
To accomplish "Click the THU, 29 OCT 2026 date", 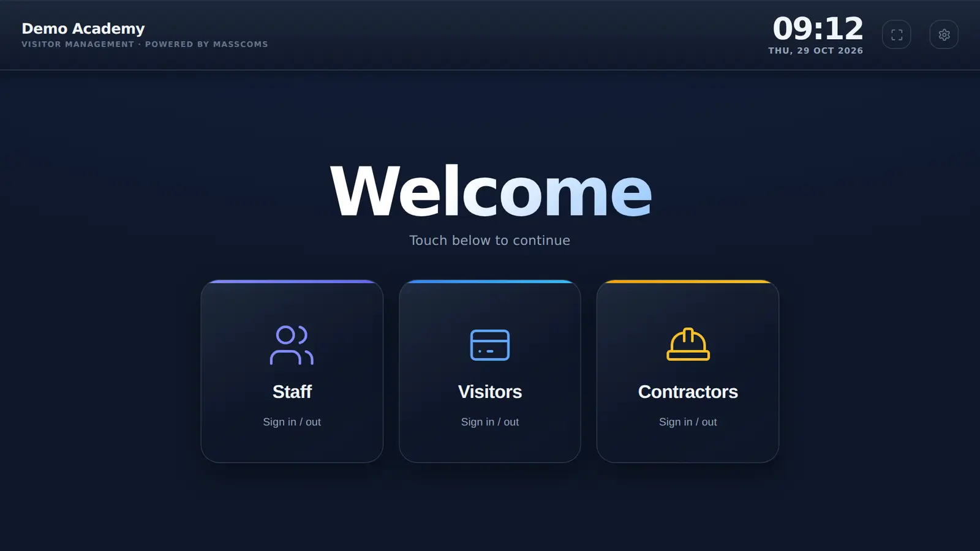I will pos(816,51).
